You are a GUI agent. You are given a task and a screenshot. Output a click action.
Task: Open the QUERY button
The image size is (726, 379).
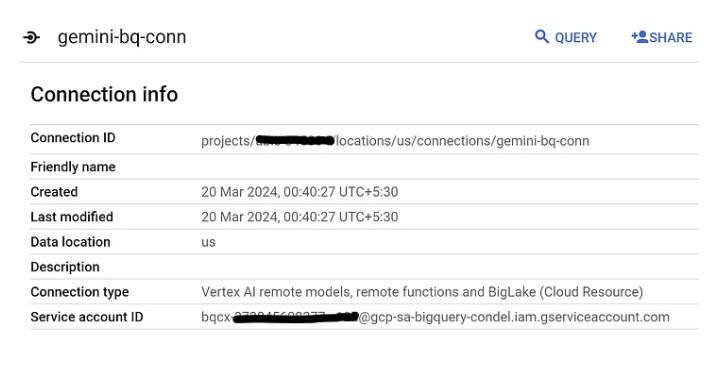[x=566, y=37]
